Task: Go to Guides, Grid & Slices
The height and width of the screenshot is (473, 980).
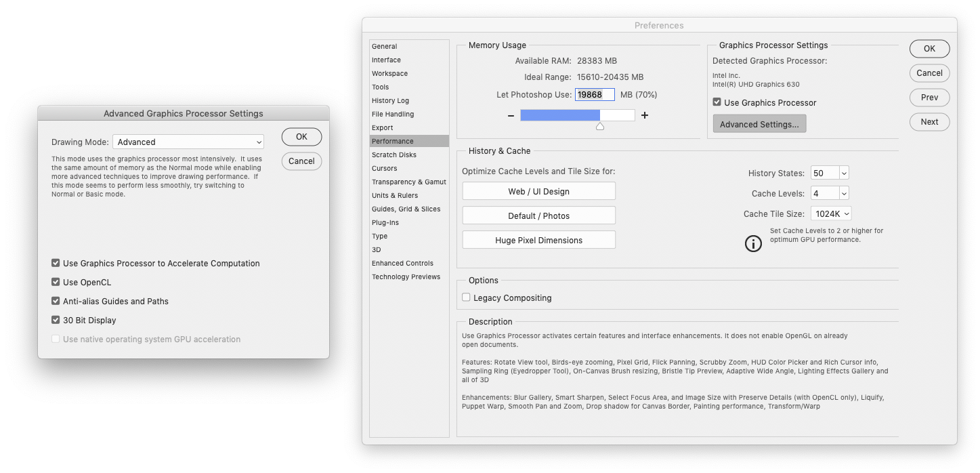Action: (409, 209)
